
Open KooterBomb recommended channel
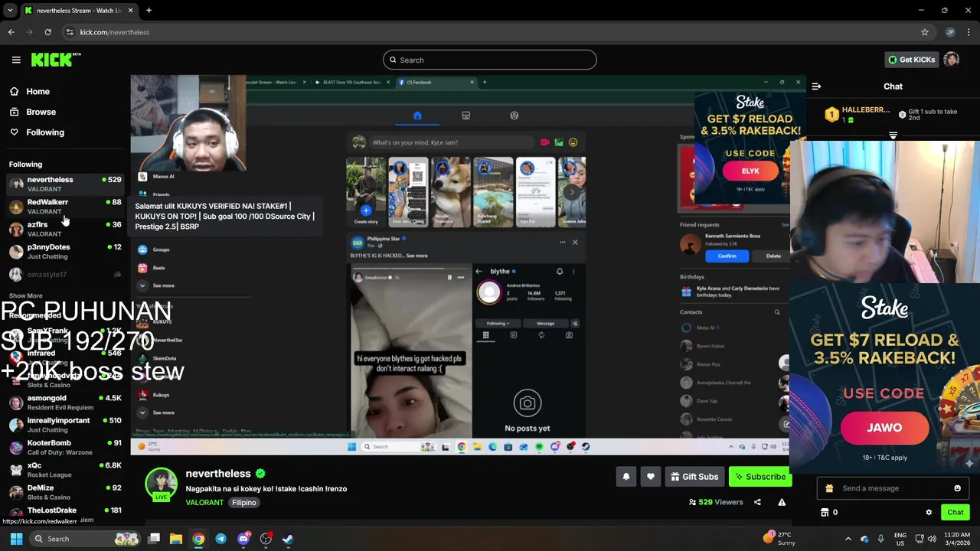click(x=65, y=447)
